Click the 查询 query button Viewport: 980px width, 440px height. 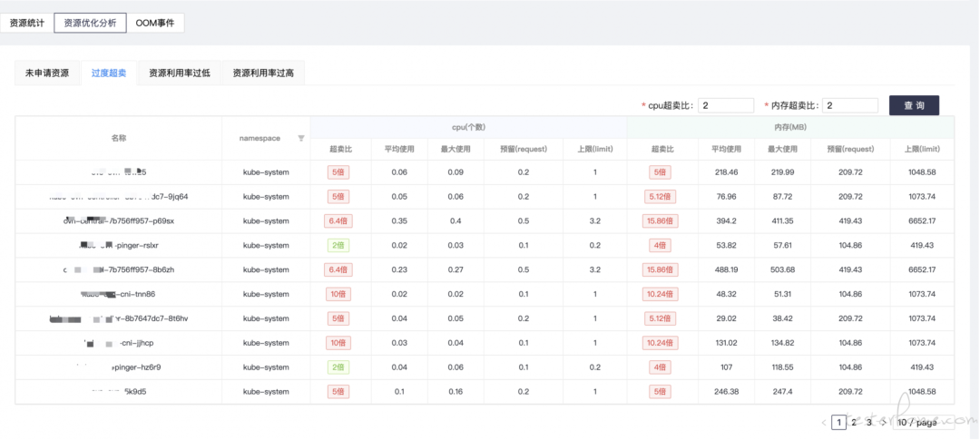[x=914, y=106]
